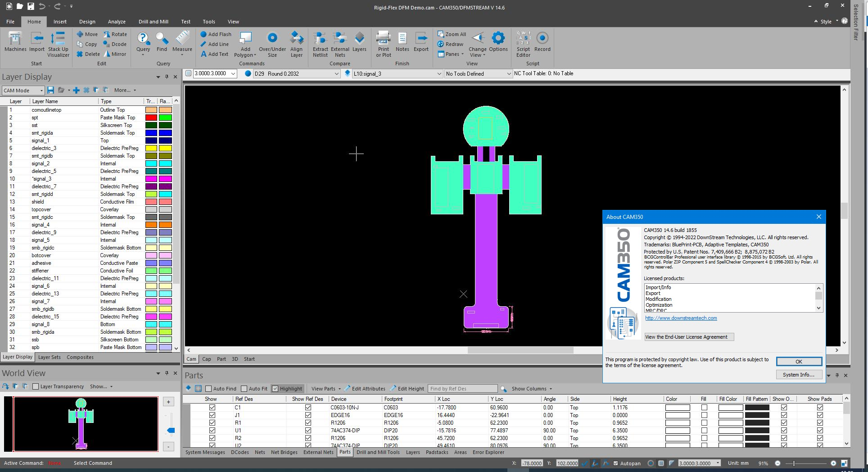Open the Drill and Mill tab
This screenshot has width=868, height=472.
153,22
